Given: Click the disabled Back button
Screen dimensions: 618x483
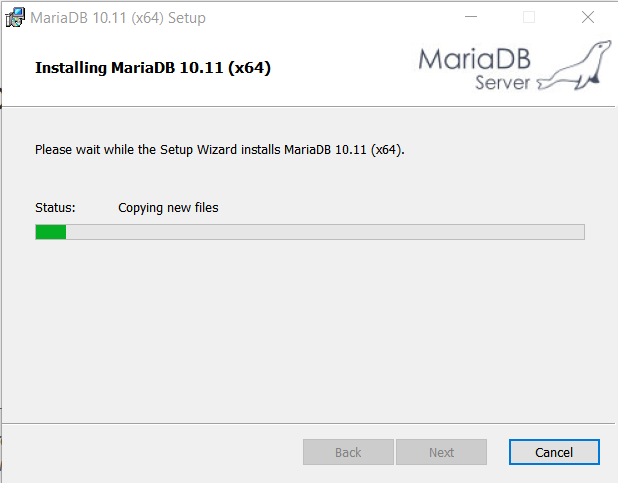Looking at the screenshot, I should click(x=348, y=452).
